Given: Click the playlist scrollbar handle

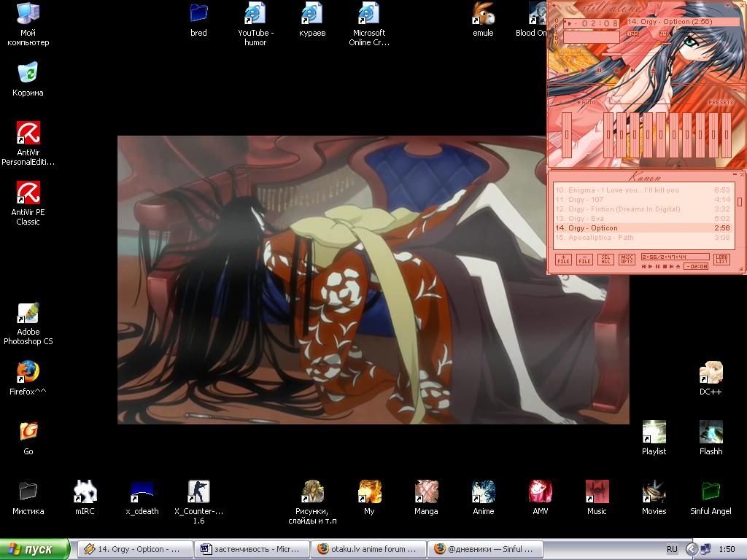Looking at the screenshot, I should tap(740, 202).
